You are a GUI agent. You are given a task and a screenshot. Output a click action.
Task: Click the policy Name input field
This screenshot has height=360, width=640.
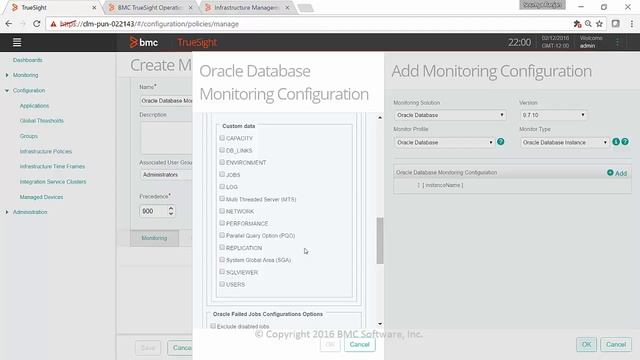[x=166, y=100]
